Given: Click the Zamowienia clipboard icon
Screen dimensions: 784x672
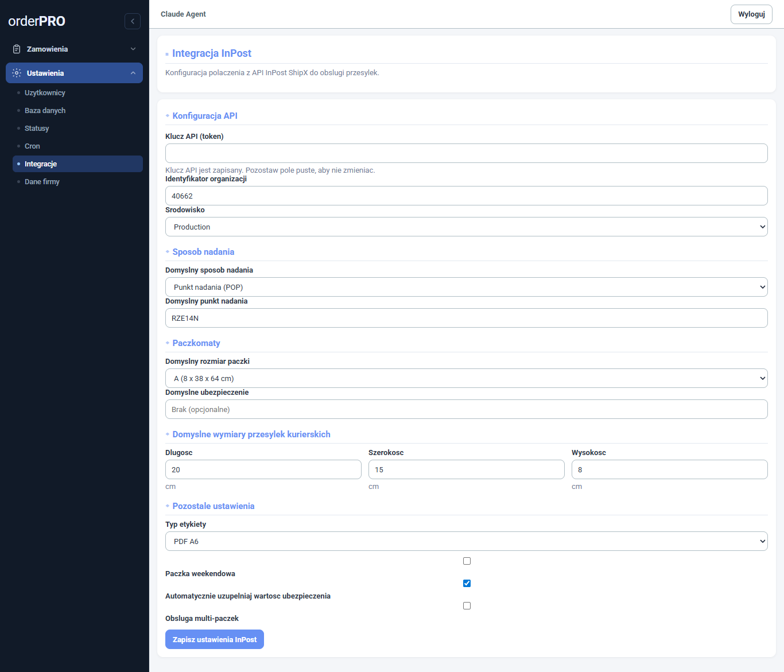Looking at the screenshot, I should pos(17,49).
